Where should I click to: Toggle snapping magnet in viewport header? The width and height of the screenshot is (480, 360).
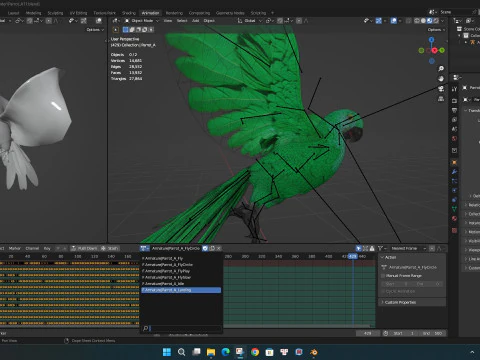(x=280, y=21)
